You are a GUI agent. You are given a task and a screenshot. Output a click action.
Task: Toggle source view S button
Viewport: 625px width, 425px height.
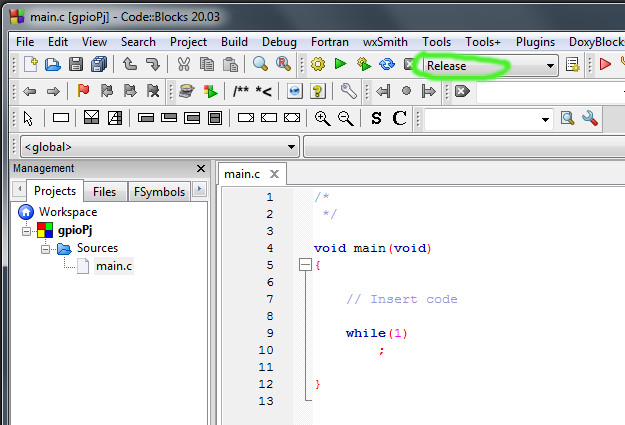pos(376,118)
